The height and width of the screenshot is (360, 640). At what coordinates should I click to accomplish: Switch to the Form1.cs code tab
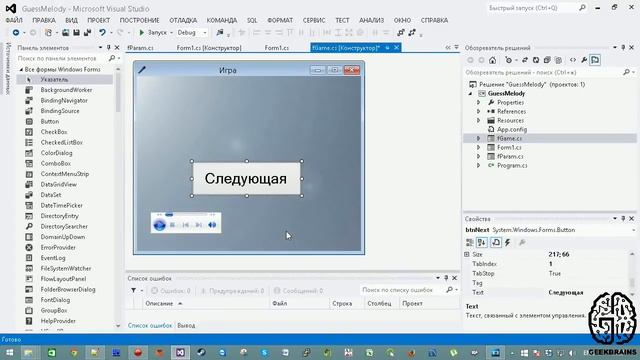click(x=277, y=48)
